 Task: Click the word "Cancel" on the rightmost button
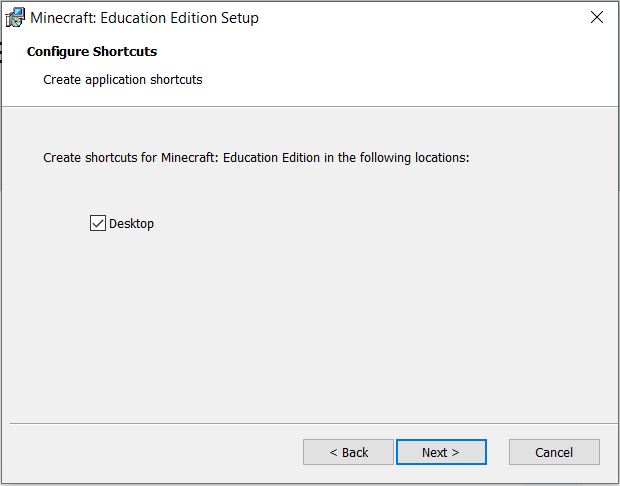554,452
